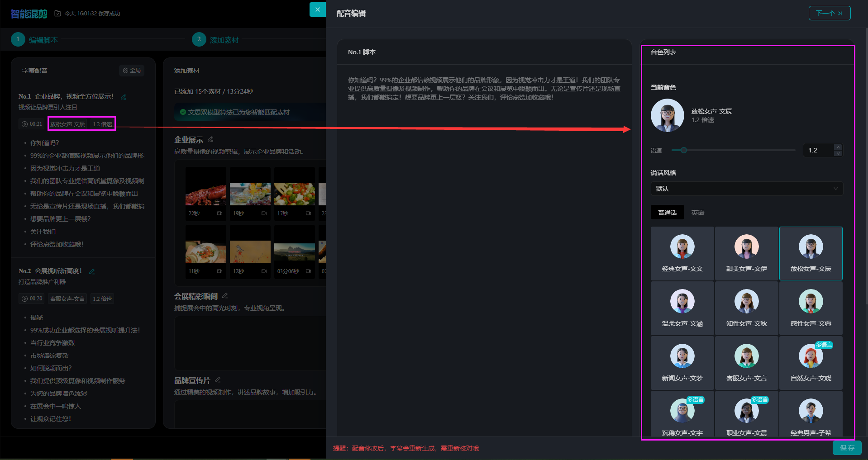Open the 19秒 clip thumbnail
868x460 pixels.
(x=250, y=194)
